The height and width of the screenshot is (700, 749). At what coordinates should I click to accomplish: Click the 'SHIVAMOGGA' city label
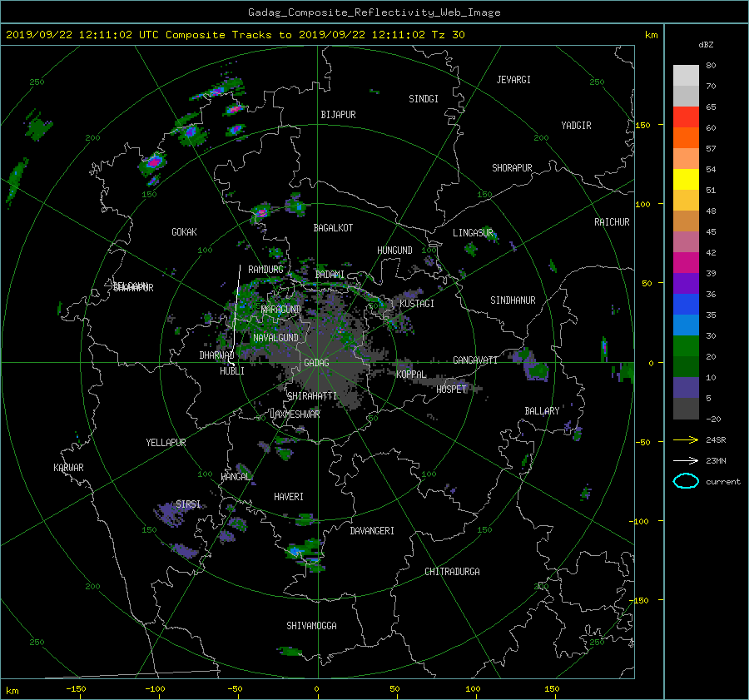pyautogui.click(x=311, y=626)
